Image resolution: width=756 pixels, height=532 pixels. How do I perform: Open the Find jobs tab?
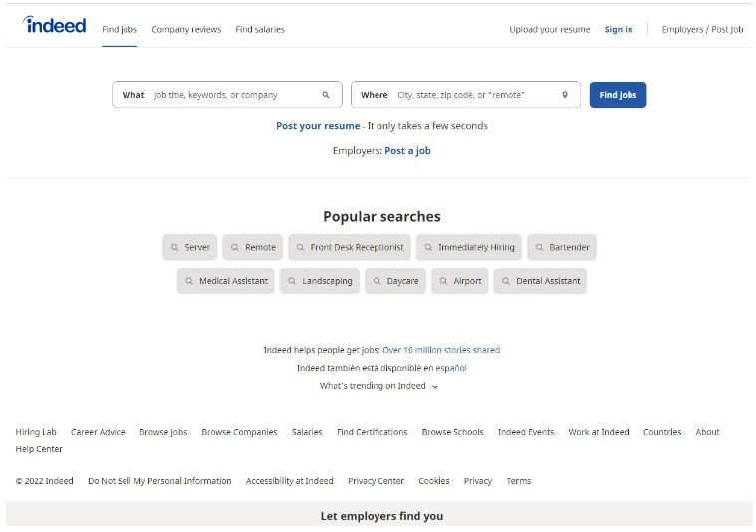click(120, 30)
